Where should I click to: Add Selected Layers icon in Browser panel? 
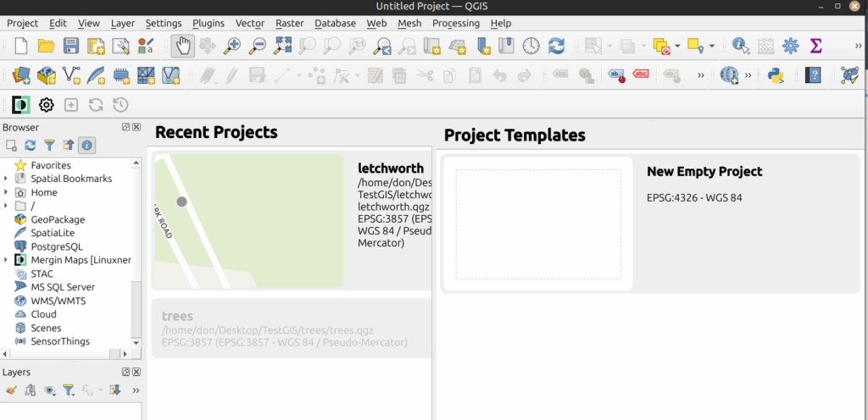click(11, 146)
